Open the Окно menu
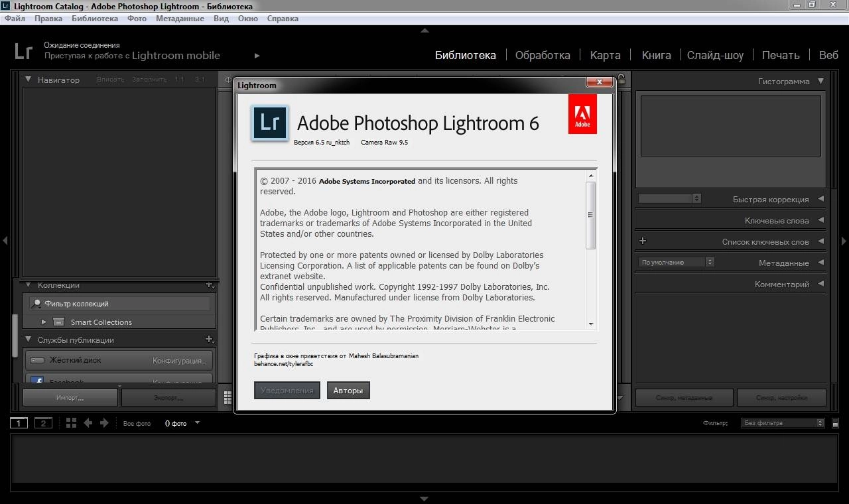849x504 pixels. (x=247, y=19)
